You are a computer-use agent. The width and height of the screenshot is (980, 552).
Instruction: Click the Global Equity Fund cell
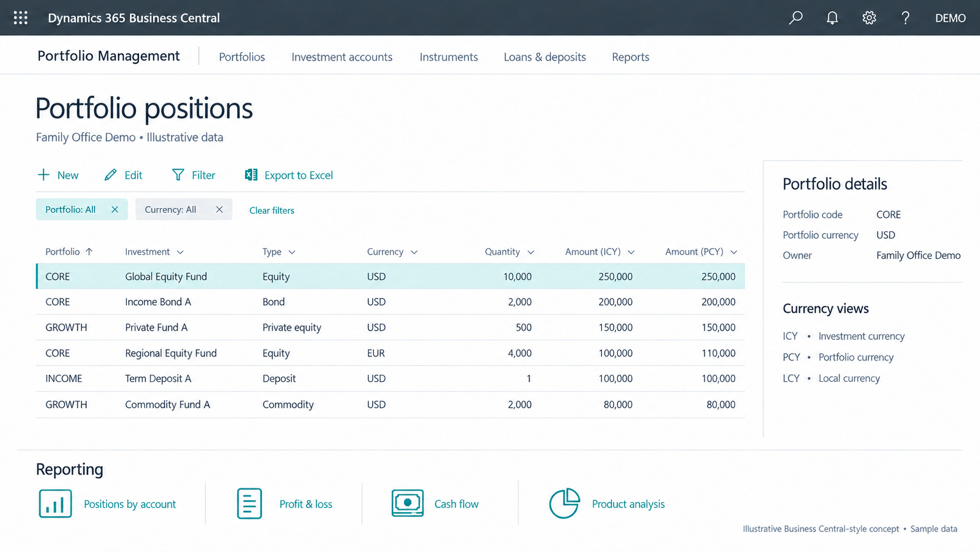166,276
